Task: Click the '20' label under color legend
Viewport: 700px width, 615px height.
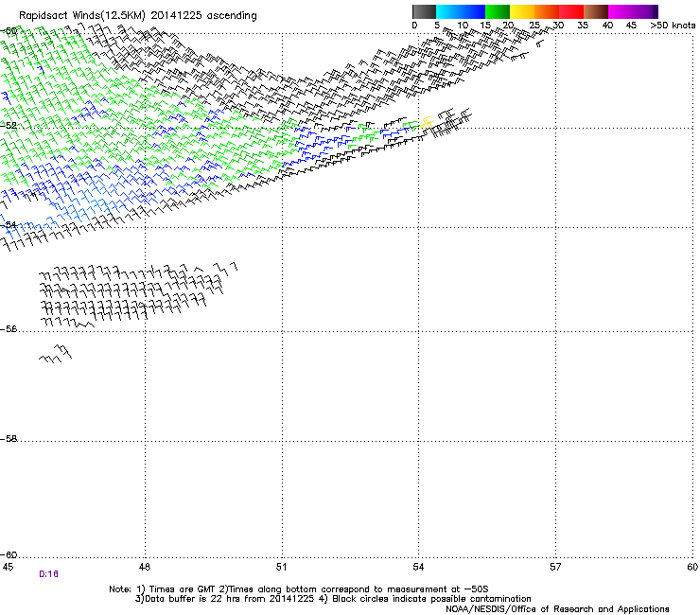Action: (509, 25)
